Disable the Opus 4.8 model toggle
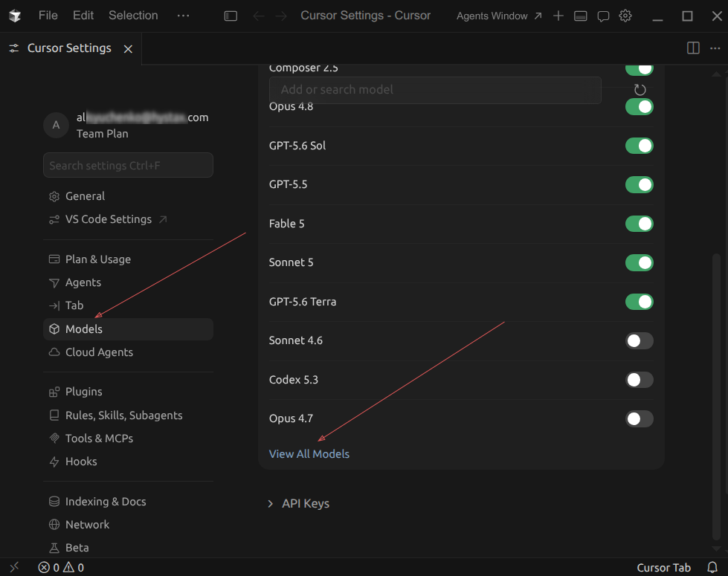 pos(640,107)
